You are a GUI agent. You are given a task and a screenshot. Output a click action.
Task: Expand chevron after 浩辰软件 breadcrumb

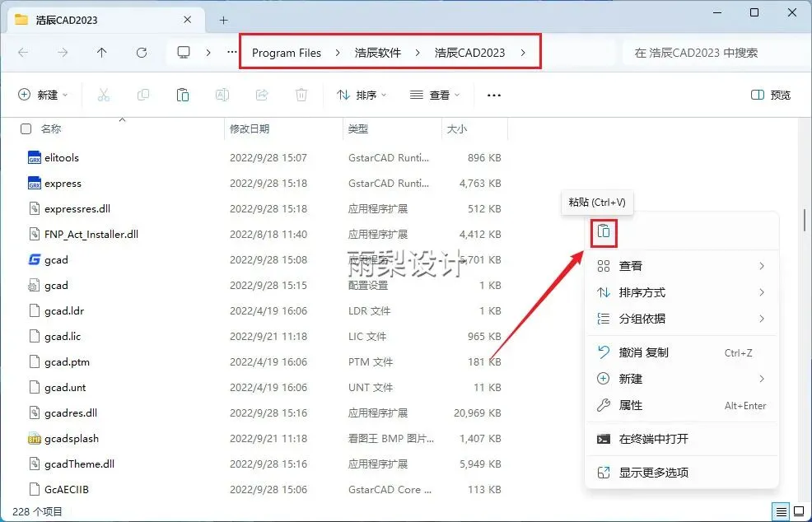418,53
